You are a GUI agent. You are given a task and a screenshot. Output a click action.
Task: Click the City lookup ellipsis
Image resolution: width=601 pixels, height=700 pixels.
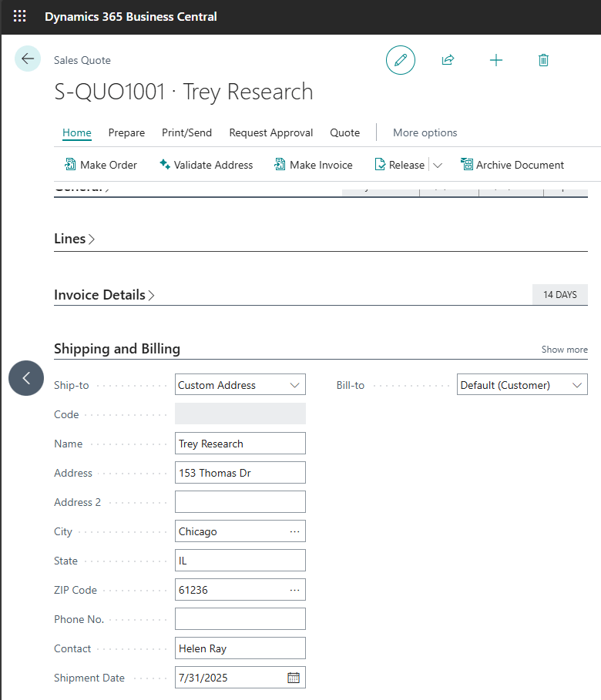294,531
